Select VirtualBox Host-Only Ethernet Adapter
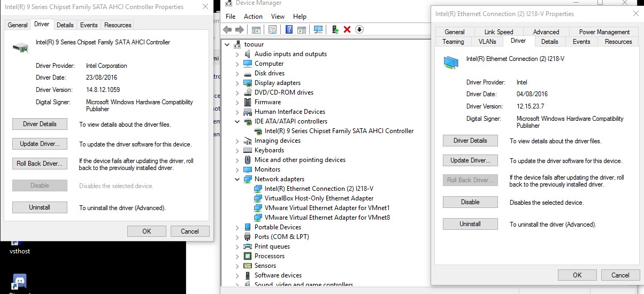Screen dimensions: 644x294 pyautogui.click(x=319, y=198)
